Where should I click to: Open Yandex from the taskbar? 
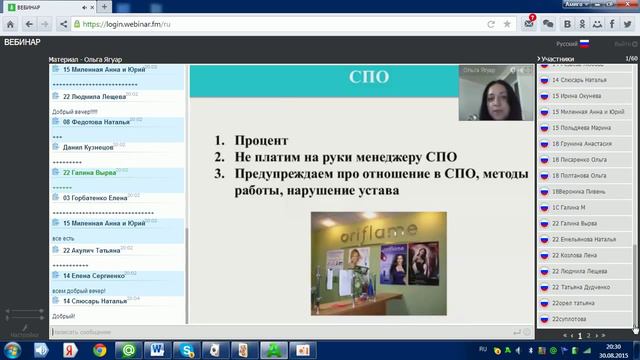point(70,351)
